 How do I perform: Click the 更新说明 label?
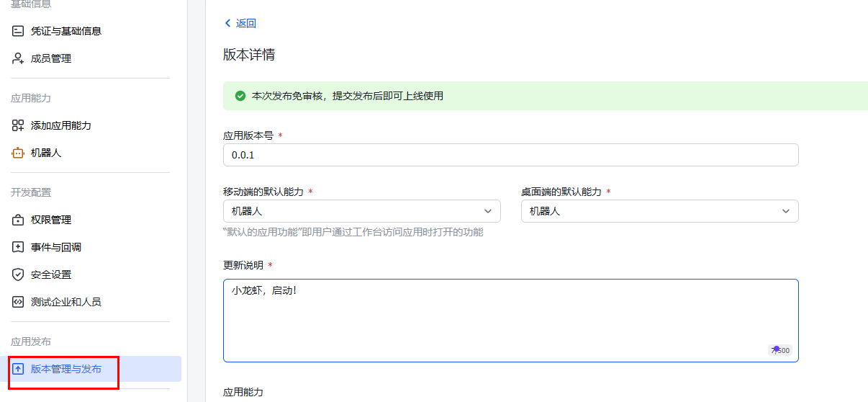pyautogui.click(x=243, y=265)
